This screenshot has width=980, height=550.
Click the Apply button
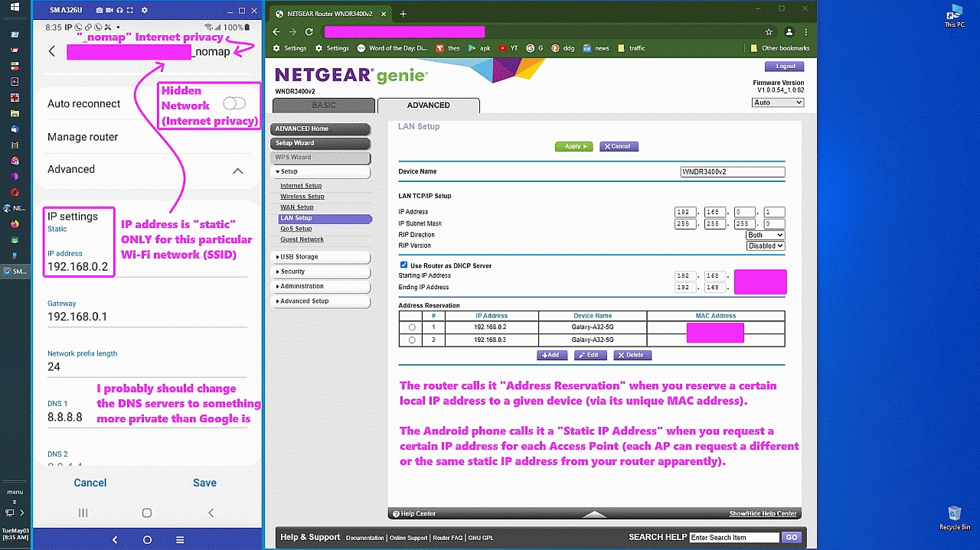click(573, 146)
